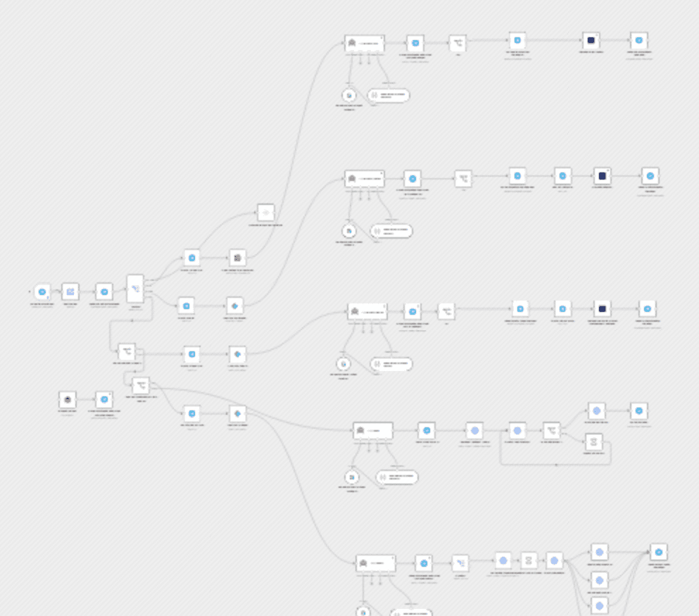Open circular model sub-node under fourth-row agent
Image resolution: width=699 pixels, height=616 pixels.
pyautogui.click(x=352, y=477)
